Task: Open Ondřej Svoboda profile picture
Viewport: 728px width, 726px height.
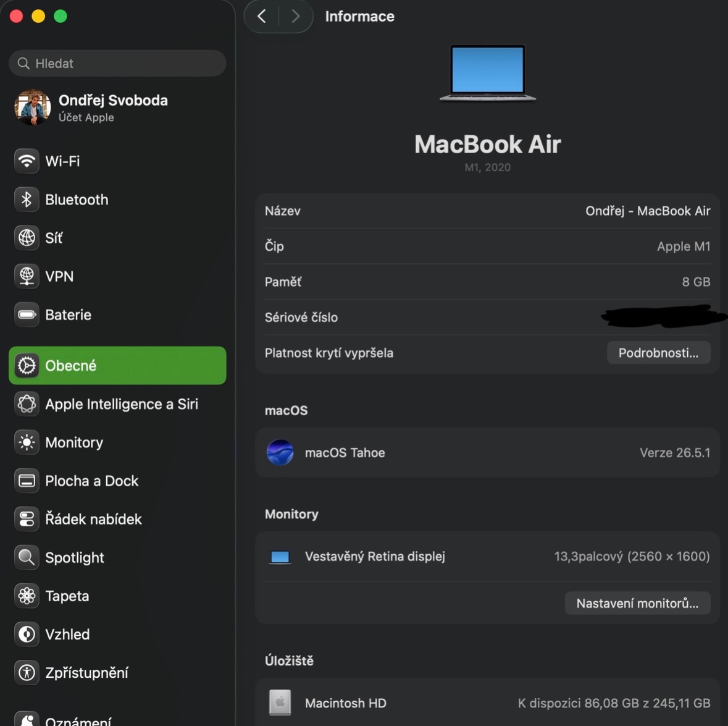Action: tap(33, 108)
